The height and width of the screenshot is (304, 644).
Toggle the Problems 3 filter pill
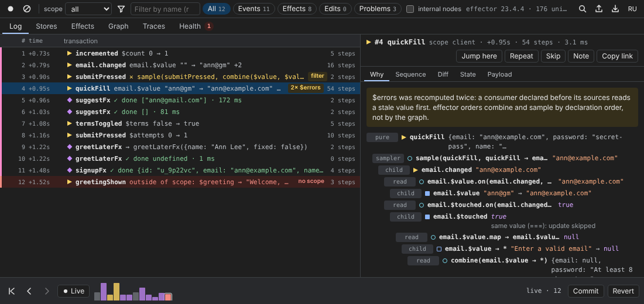point(378,9)
